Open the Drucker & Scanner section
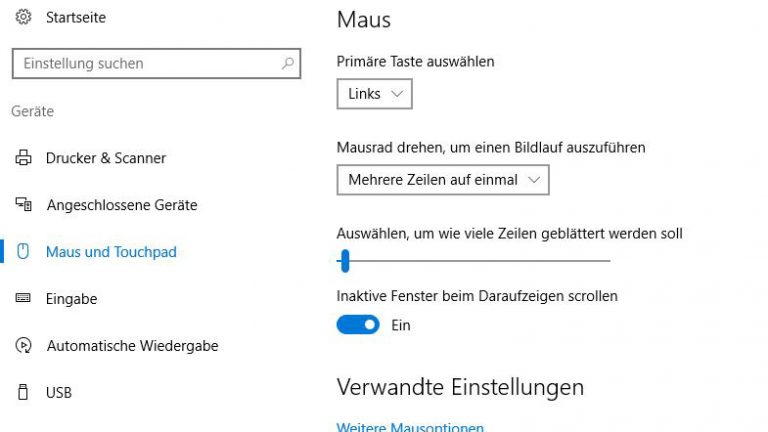 pos(106,158)
